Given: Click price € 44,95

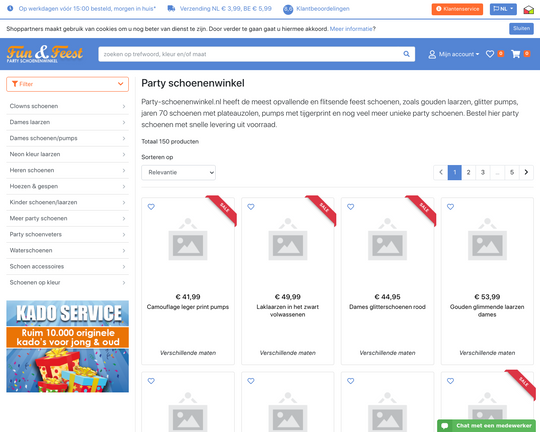Looking at the screenshot, I should pos(387,297).
